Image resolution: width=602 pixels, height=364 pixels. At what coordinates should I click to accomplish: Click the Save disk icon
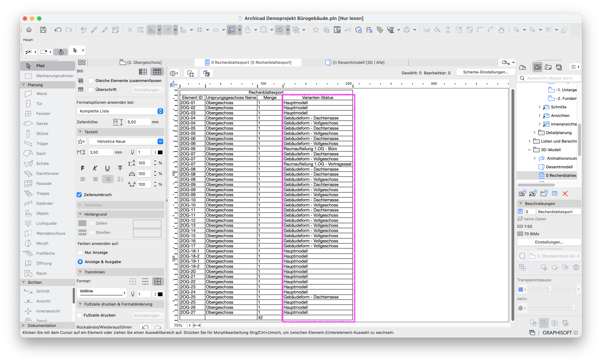pos(43,30)
